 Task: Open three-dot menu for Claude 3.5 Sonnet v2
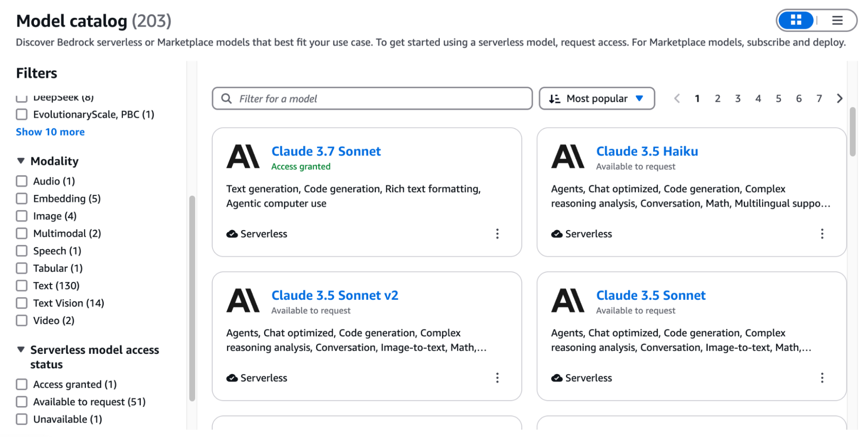(x=497, y=378)
